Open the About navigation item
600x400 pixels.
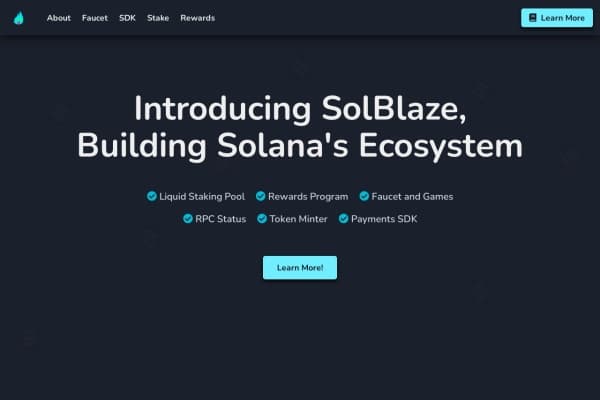59,18
